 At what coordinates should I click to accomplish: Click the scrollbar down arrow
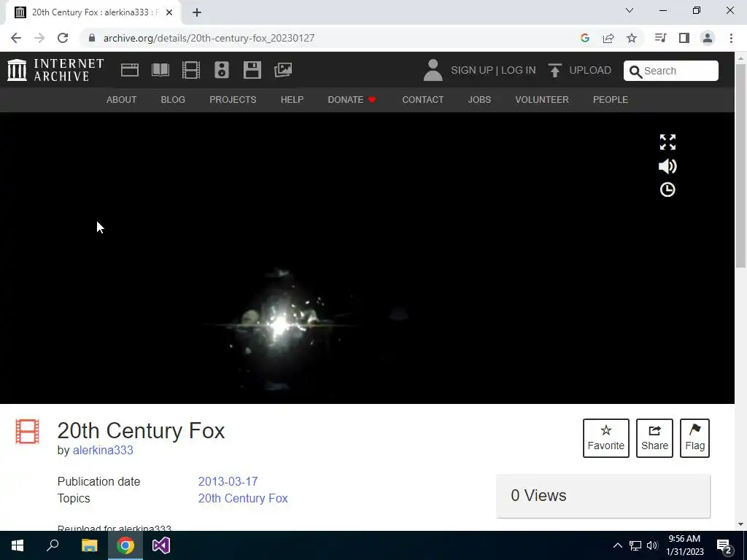(x=741, y=524)
